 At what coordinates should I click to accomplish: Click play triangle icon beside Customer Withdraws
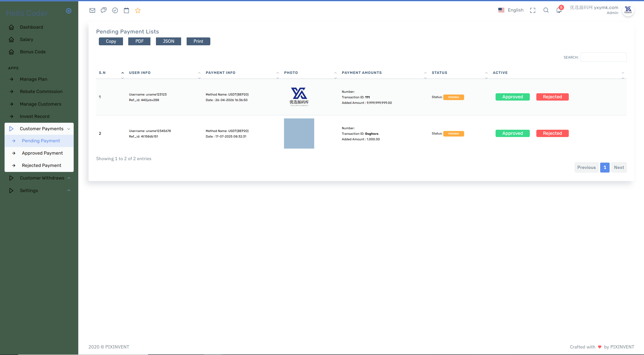point(11,178)
